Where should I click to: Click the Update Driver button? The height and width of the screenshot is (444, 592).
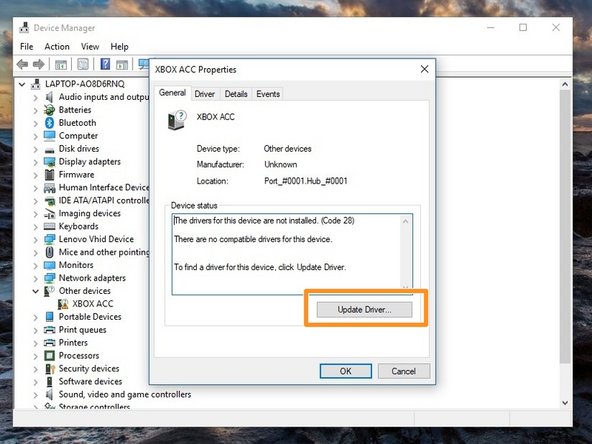tap(364, 310)
